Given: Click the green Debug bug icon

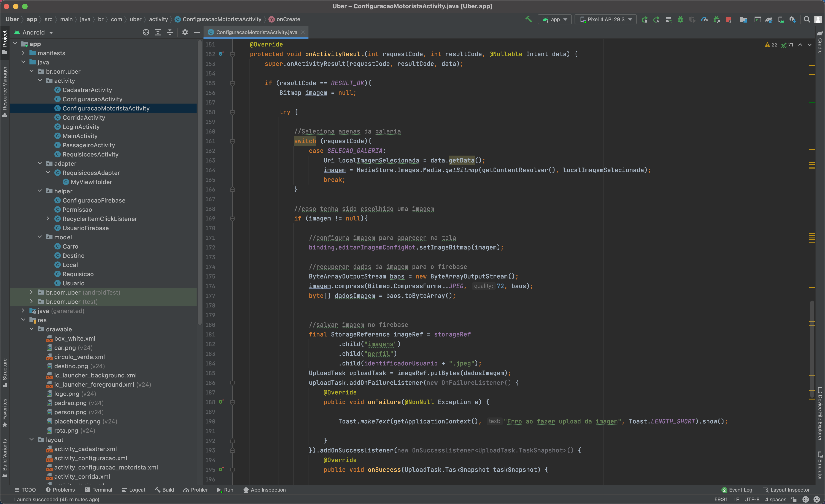Looking at the screenshot, I should (x=680, y=19).
